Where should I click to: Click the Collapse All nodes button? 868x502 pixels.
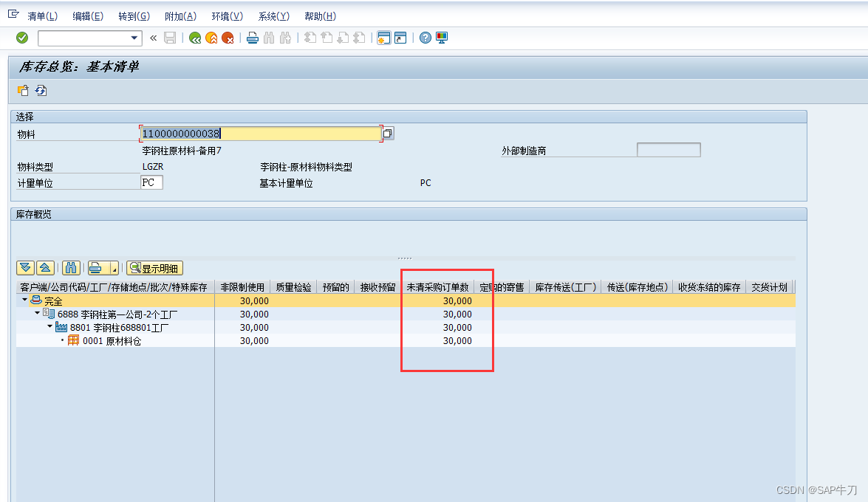click(45, 268)
